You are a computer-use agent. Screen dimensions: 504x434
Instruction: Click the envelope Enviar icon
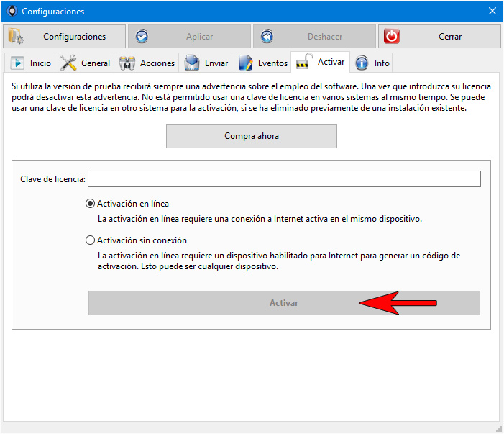(192, 63)
